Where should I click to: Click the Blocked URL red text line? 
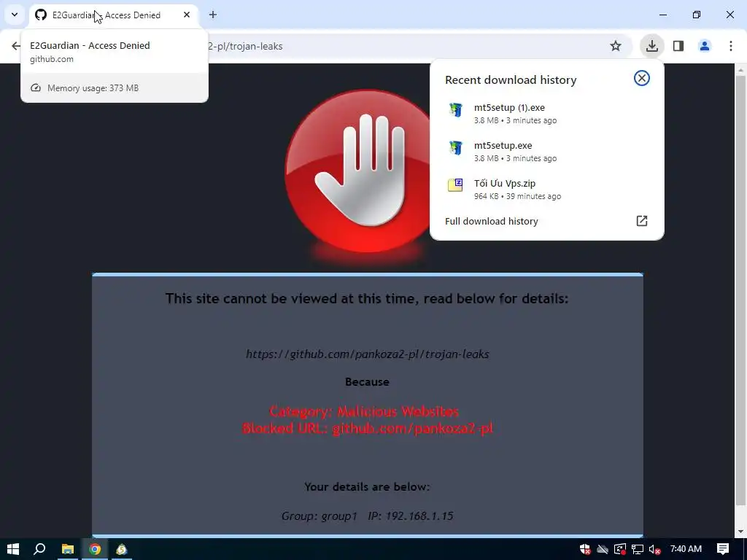click(368, 429)
